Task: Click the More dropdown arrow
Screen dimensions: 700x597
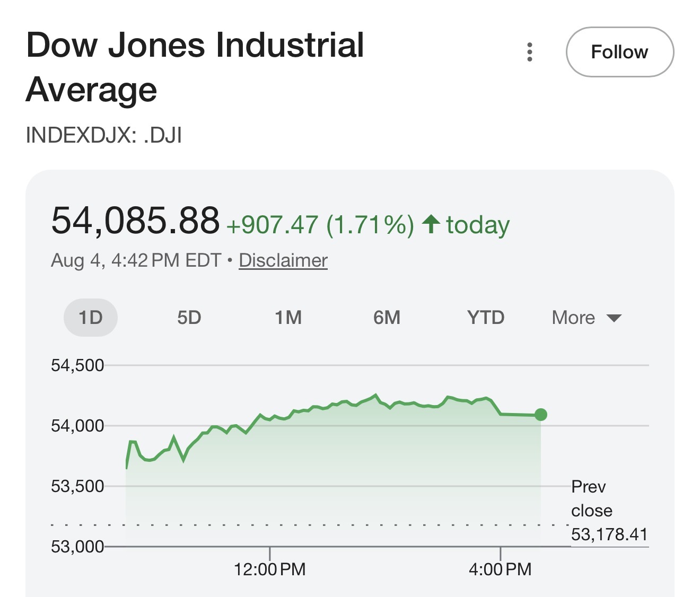Action: (614, 318)
